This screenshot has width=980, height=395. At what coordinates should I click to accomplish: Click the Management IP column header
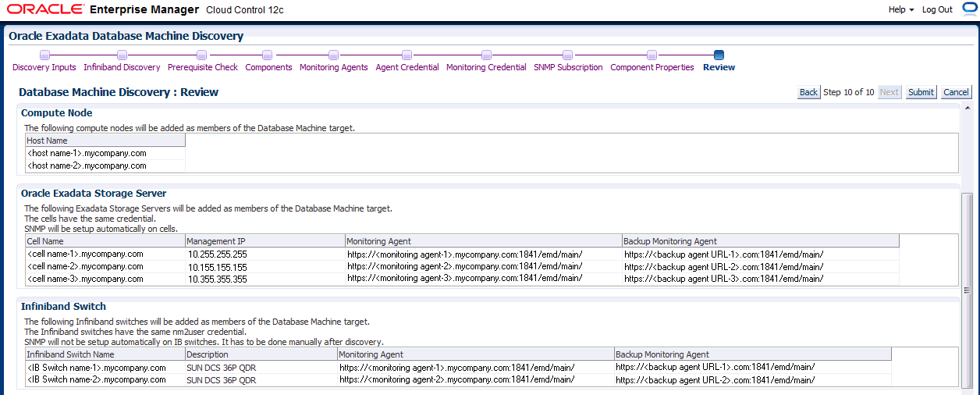point(265,241)
